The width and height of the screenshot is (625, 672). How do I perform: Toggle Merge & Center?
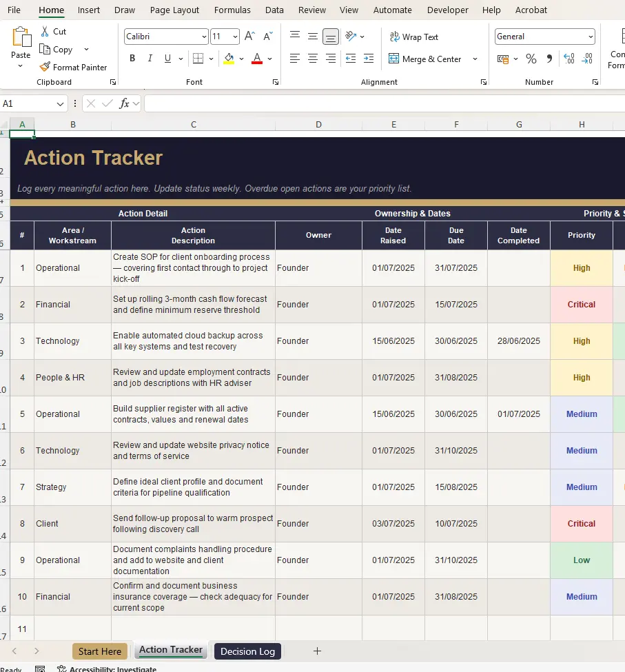[424, 59]
